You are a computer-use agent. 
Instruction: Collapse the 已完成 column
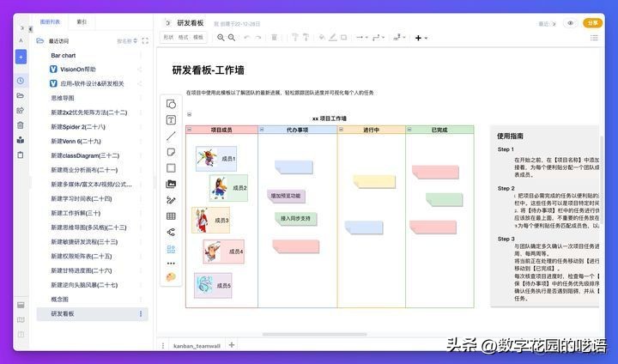click(x=409, y=130)
